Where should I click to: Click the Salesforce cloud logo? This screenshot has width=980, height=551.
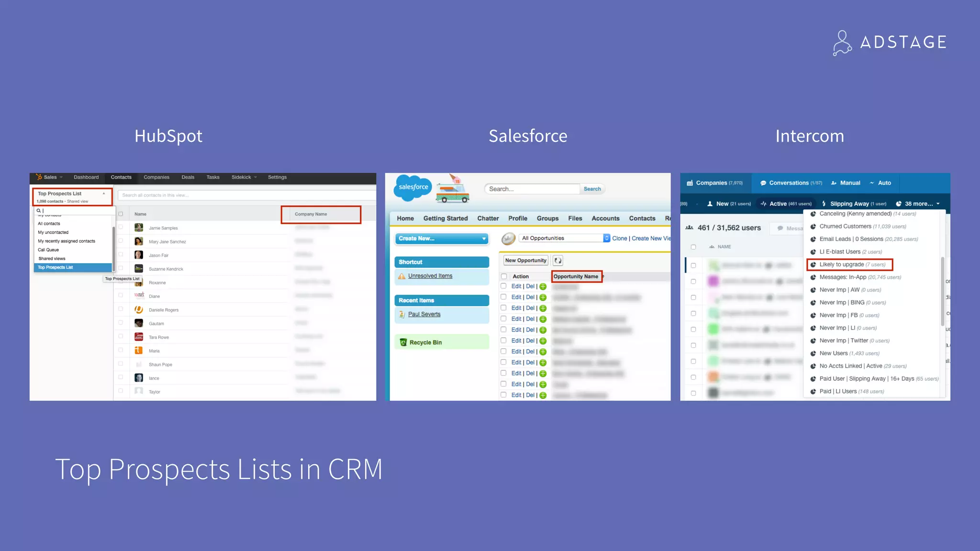412,187
